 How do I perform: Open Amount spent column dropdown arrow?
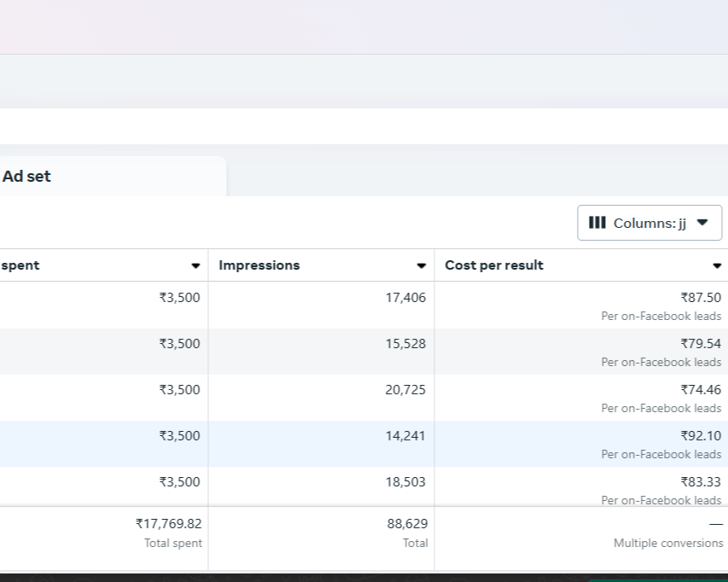point(195,265)
